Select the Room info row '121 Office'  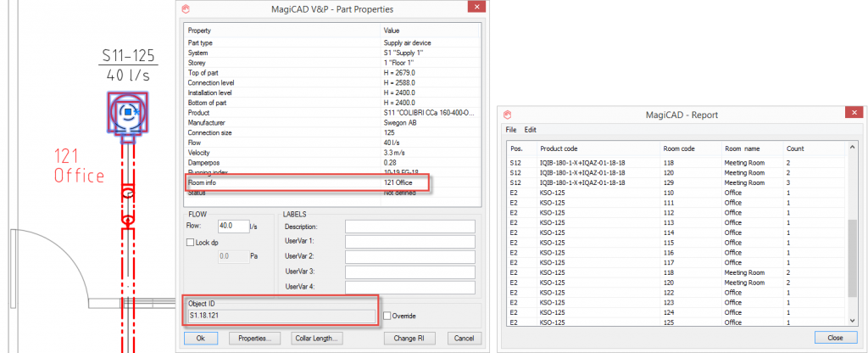click(332, 182)
